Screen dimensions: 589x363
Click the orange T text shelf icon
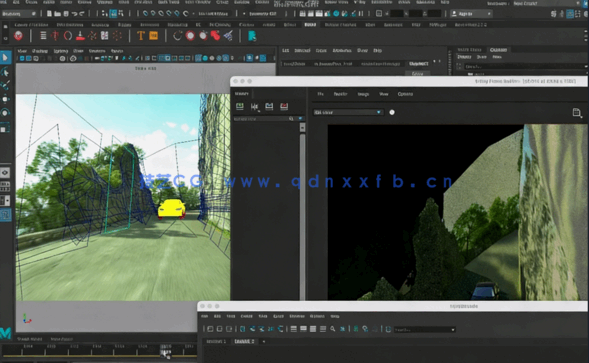point(140,36)
